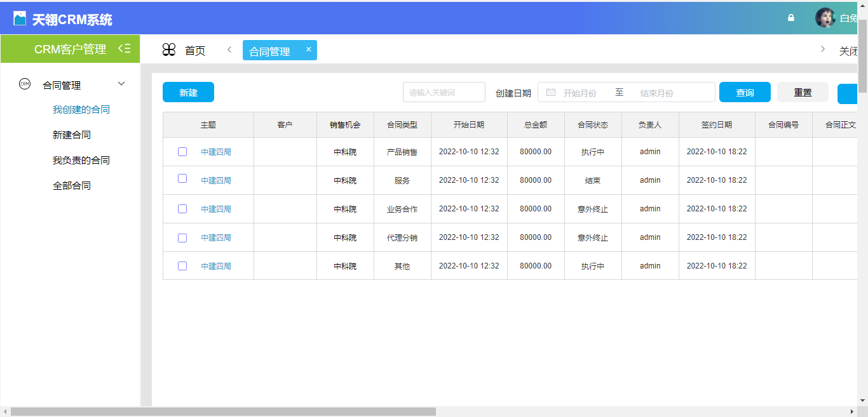Click the keyword search input field
The width and height of the screenshot is (868, 417).
point(444,93)
